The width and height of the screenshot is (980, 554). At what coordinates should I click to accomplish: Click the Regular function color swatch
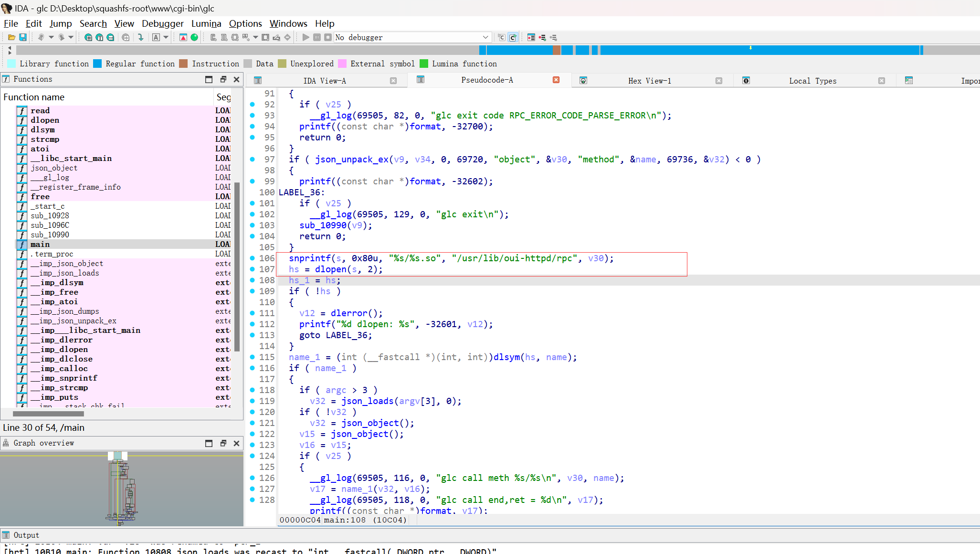tap(97, 64)
